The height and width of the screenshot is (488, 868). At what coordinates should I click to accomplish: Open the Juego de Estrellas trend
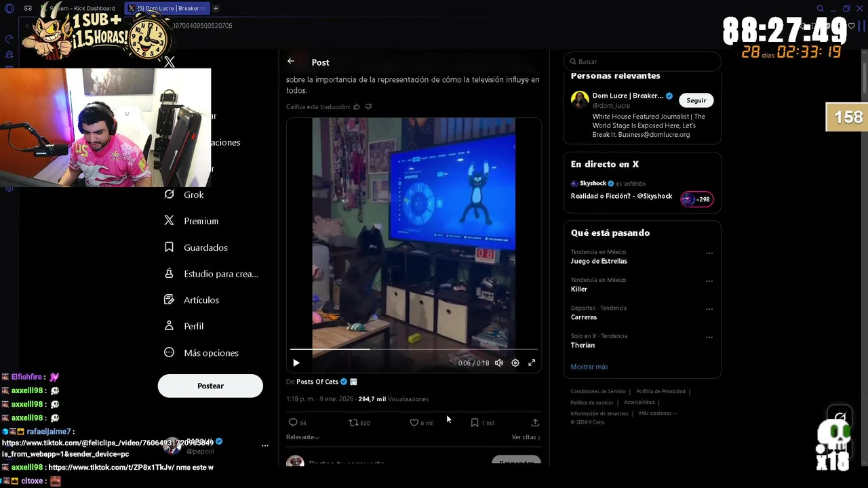tap(599, 261)
